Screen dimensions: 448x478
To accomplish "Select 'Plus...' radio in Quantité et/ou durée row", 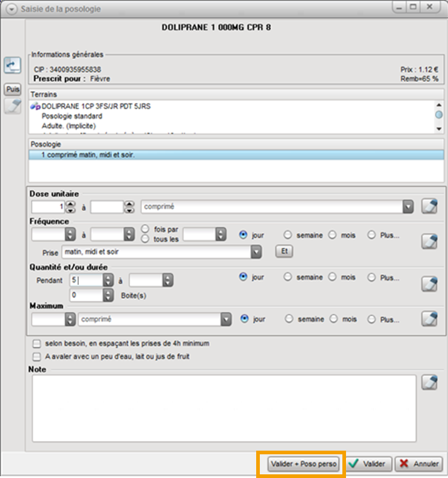I will point(372,277).
